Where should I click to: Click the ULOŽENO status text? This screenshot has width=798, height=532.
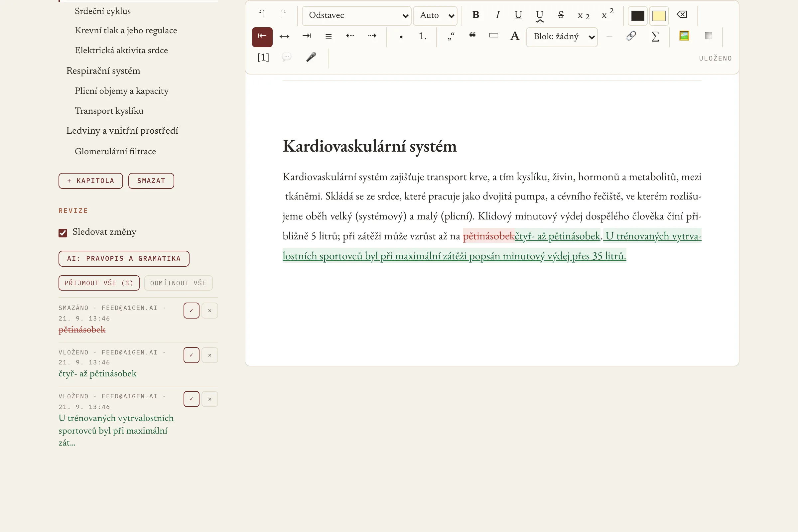click(715, 59)
